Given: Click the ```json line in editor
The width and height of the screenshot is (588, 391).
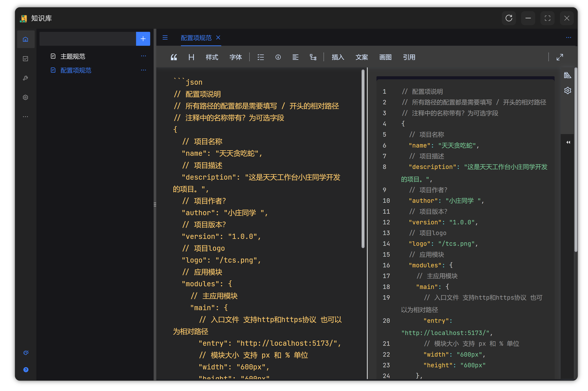Looking at the screenshot, I should point(188,82).
